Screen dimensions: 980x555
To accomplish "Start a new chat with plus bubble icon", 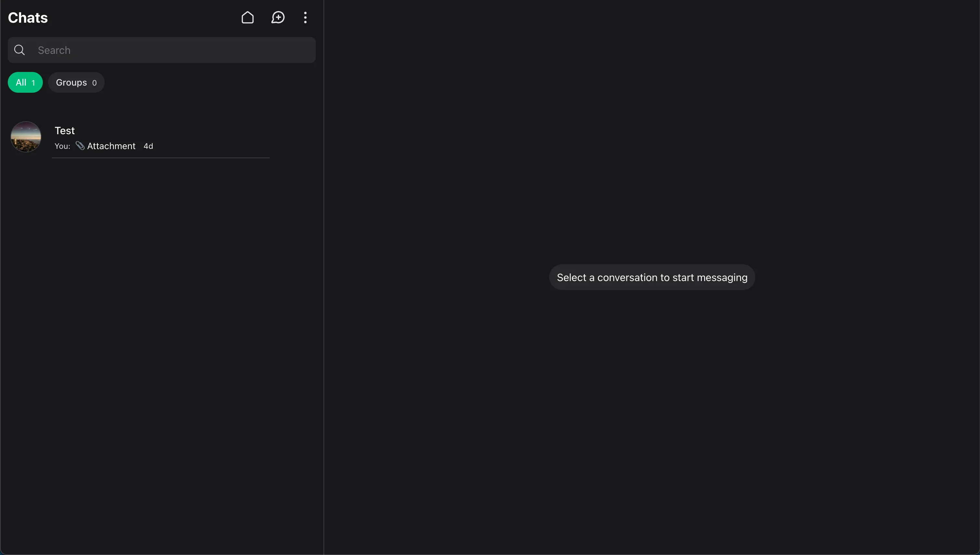I will [278, 18].
